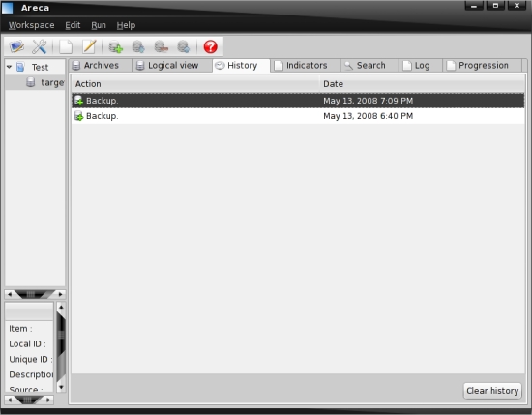Start a backup with the green plus database icon
This screenshot has height=415, width=532.
pos(115,46)
